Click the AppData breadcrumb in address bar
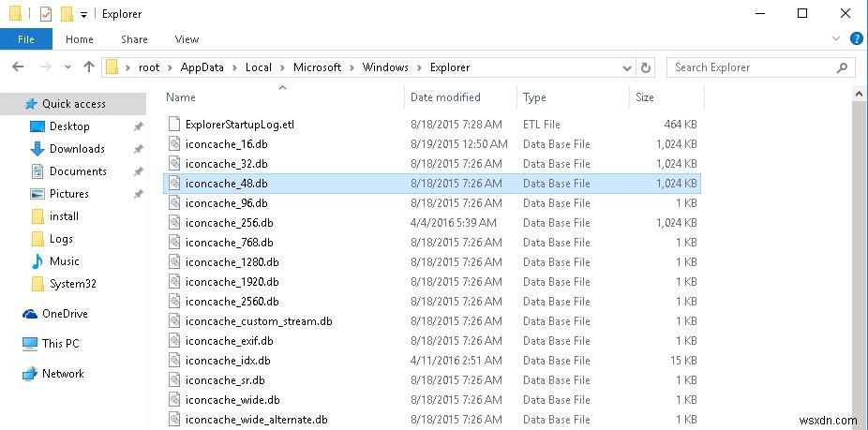 tap(202, 67)
